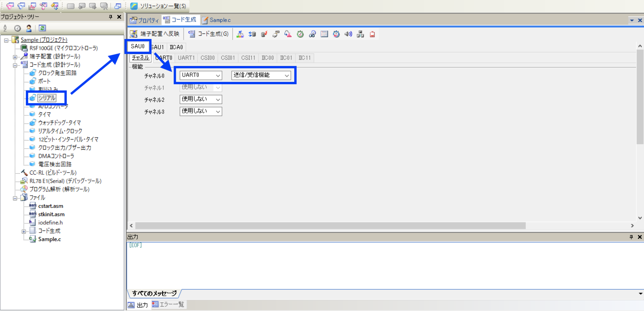Select the シリアル item in the project tree
The width and height of the screenshot is (644, 311).
(x=47, y=98)
